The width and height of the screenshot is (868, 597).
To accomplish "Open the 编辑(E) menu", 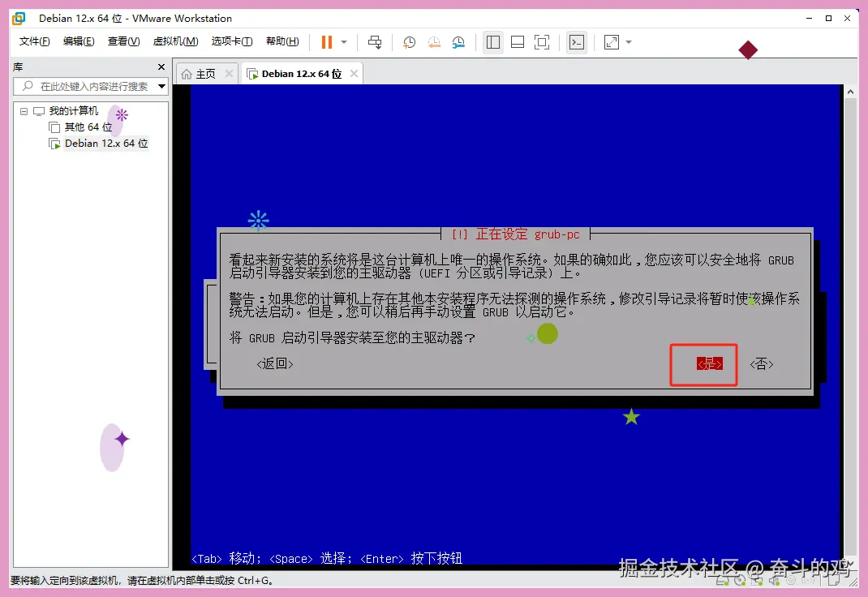I will [79, 41].
